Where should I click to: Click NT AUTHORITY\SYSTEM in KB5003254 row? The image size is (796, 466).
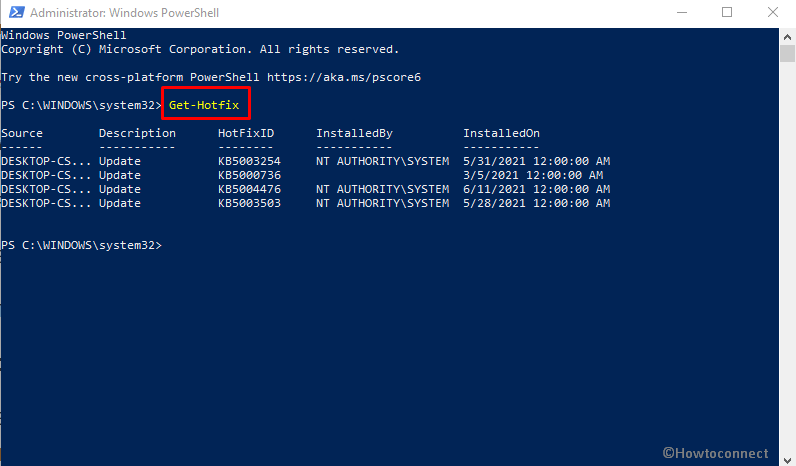(x=383, y=161)
